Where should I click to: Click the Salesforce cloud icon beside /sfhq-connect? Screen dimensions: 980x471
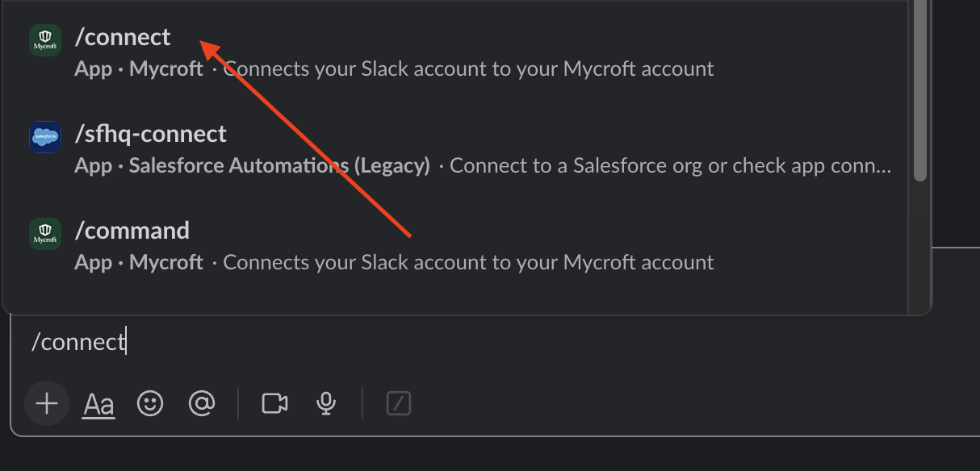45,137
